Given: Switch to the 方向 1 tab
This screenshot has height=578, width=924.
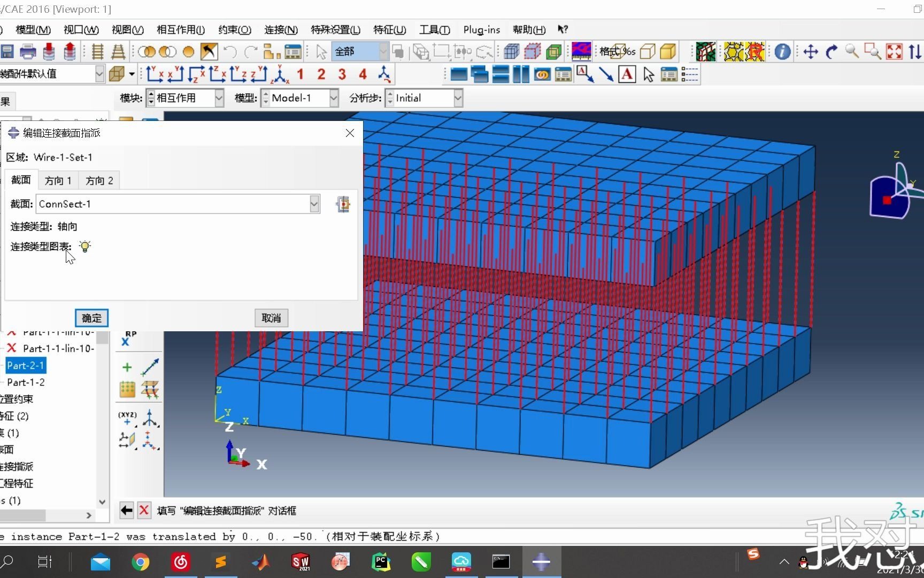Looking at the screenshot, I should (x=58, y=180).
